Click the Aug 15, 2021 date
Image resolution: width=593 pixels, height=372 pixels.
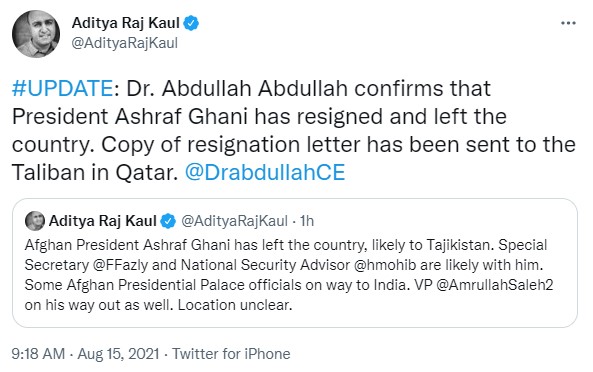[118, 354]
